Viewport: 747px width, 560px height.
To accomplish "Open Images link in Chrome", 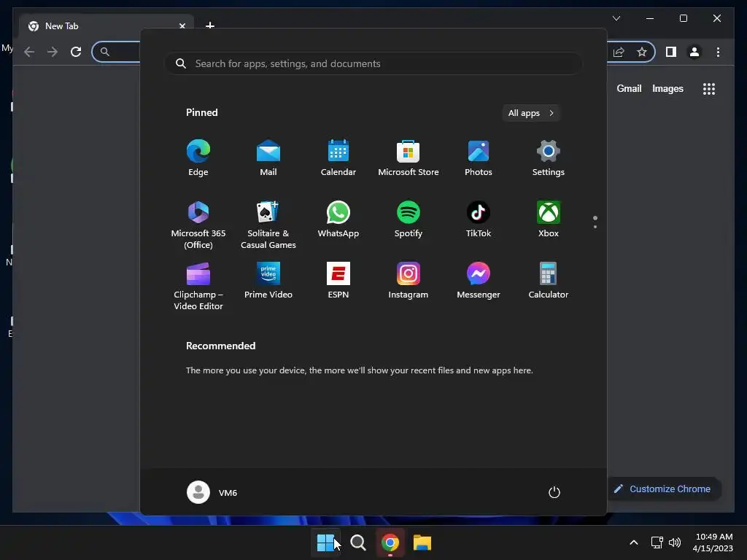I will point(667,88).
